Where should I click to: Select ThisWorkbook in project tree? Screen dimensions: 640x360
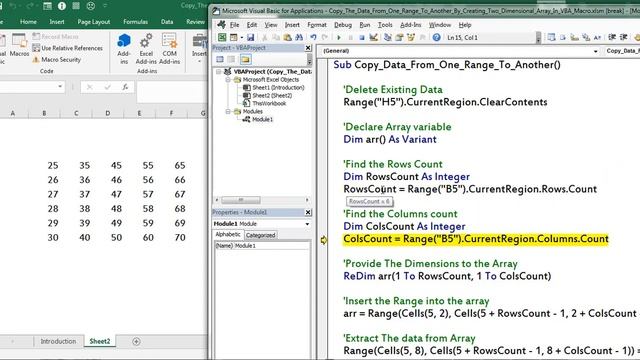tap(269, 103)
